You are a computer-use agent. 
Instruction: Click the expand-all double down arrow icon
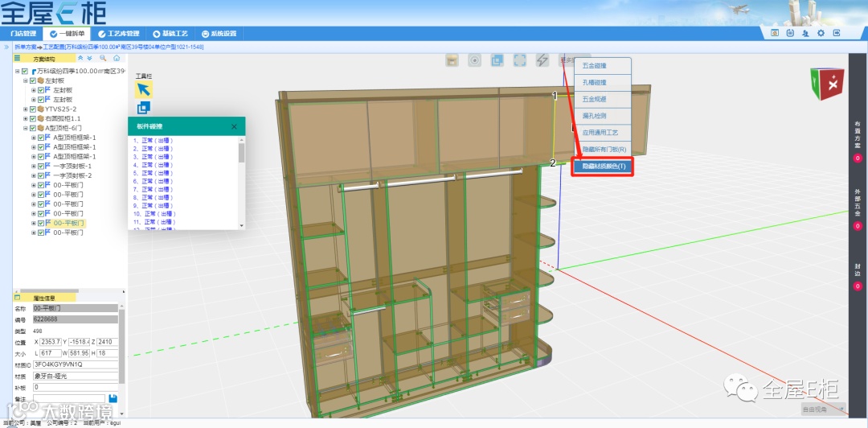click(90, 58)
